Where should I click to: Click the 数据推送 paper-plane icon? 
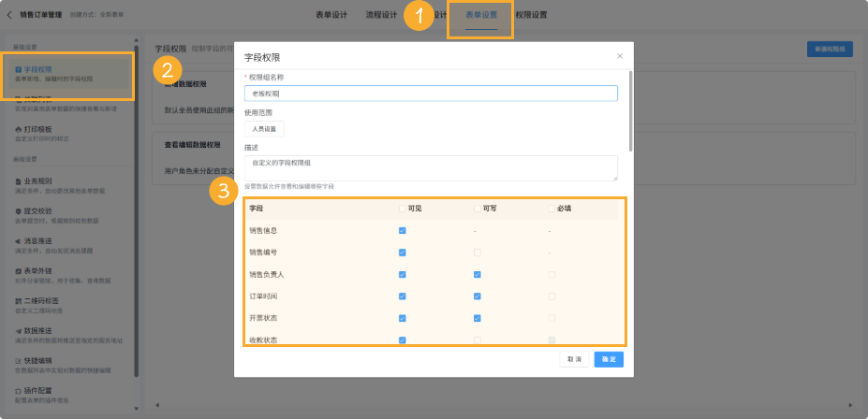(19, 331)
